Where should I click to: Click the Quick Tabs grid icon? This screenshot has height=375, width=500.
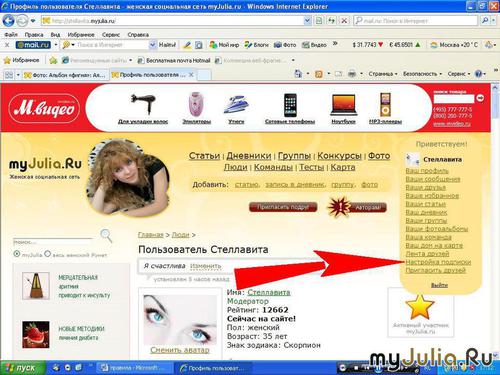pos(9,75)
